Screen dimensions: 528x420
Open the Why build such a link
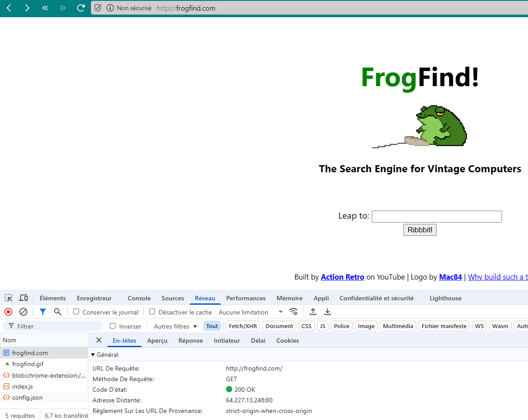tap(498, 277)
